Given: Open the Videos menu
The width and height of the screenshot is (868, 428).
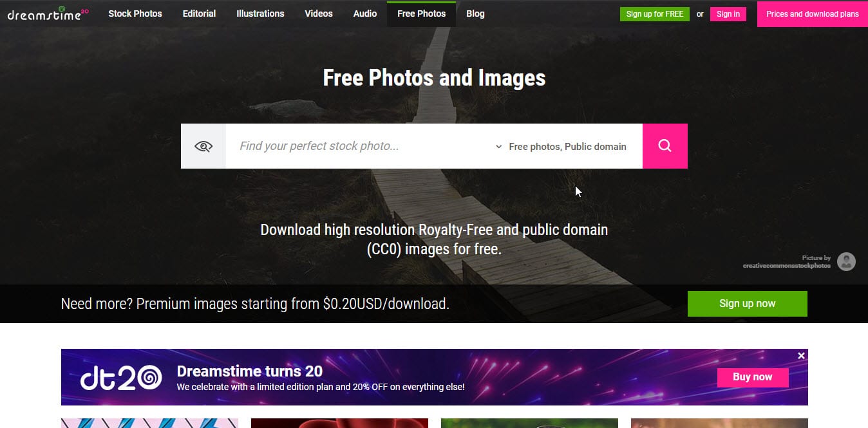Looking at the screenshot, I should pyautogui.click(x=319, y=14).
